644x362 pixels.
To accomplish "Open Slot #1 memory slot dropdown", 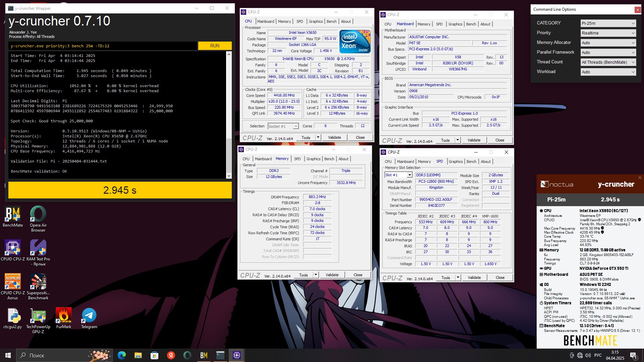I will point(398,175).
